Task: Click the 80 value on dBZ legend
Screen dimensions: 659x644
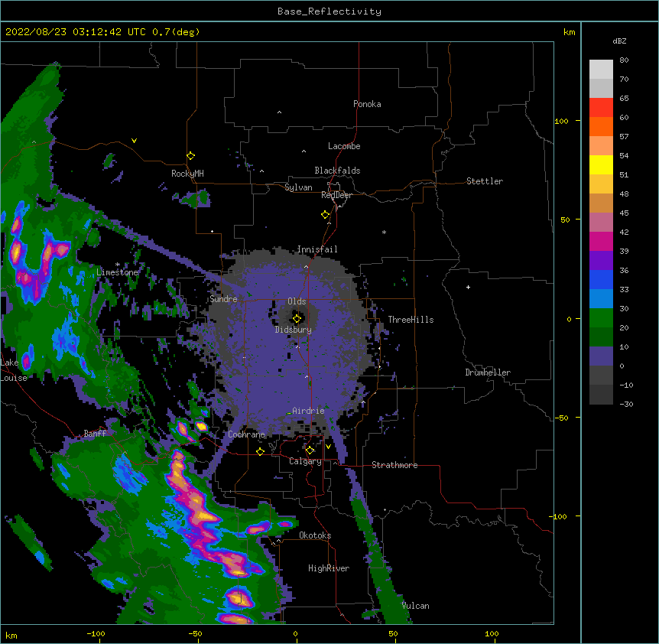Action: (624, 60)
